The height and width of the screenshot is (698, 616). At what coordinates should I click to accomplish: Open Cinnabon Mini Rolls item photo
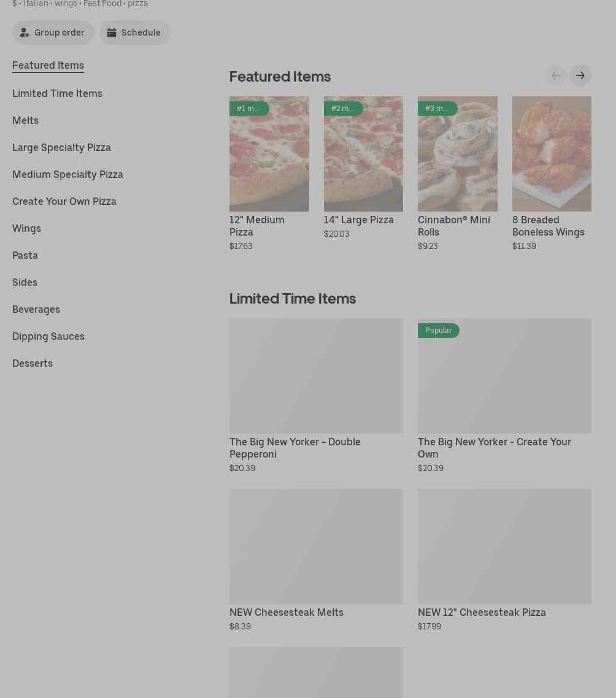[458, 154]
